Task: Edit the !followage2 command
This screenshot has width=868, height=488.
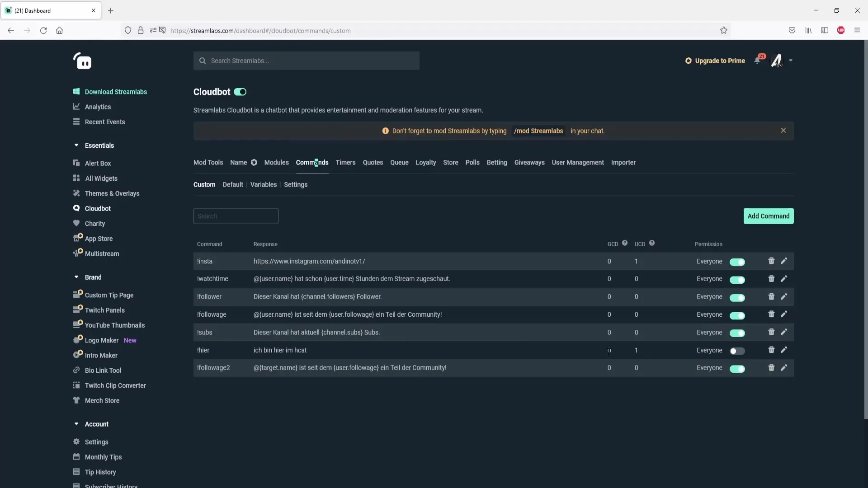Action: coord(784,368)
